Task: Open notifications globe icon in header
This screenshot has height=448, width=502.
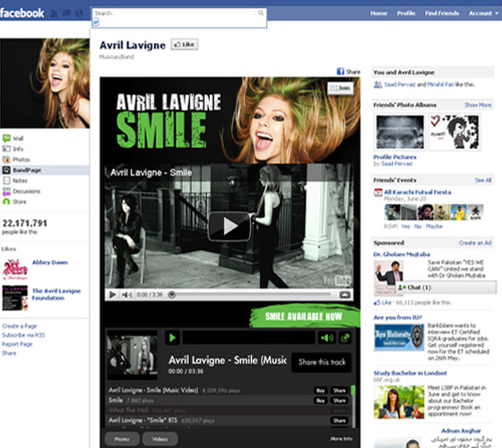Action: (x=79, y=13)
